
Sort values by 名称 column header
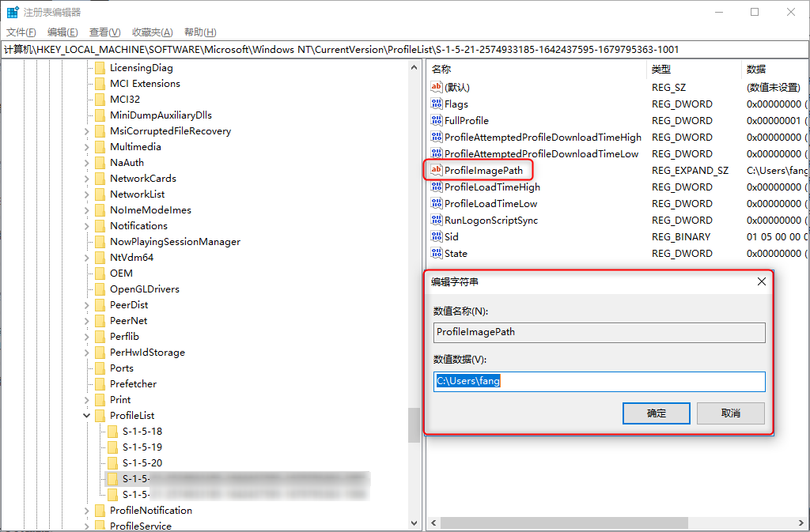536,69
